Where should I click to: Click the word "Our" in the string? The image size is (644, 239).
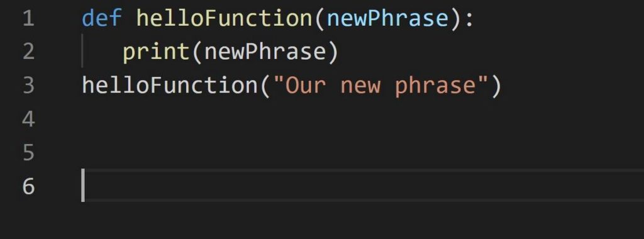coord(305,86)
